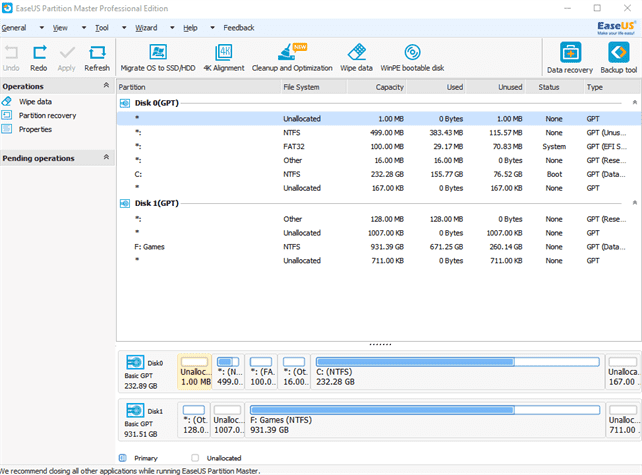Open the General menu

point(14,28)
